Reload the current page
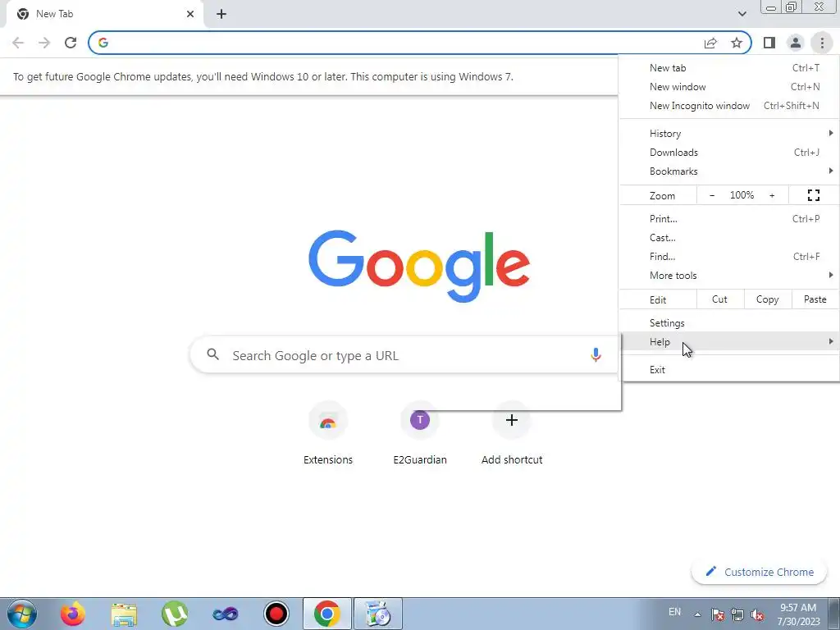Image resolution: width=840 pixels, height=630 pixels. pyautogui.click(x=71, y=43)
